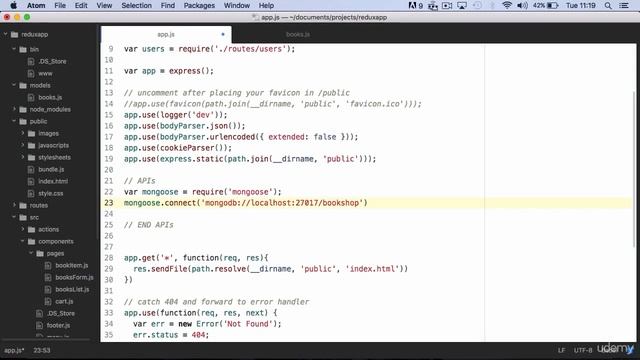Click the file icon beside cart.js

48,301
